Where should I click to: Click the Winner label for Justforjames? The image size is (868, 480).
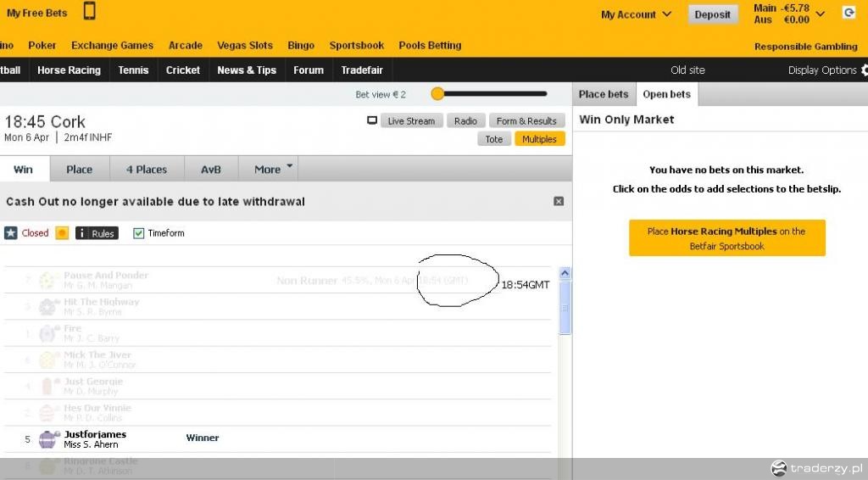pyautogui.click(x=203, y=438)
